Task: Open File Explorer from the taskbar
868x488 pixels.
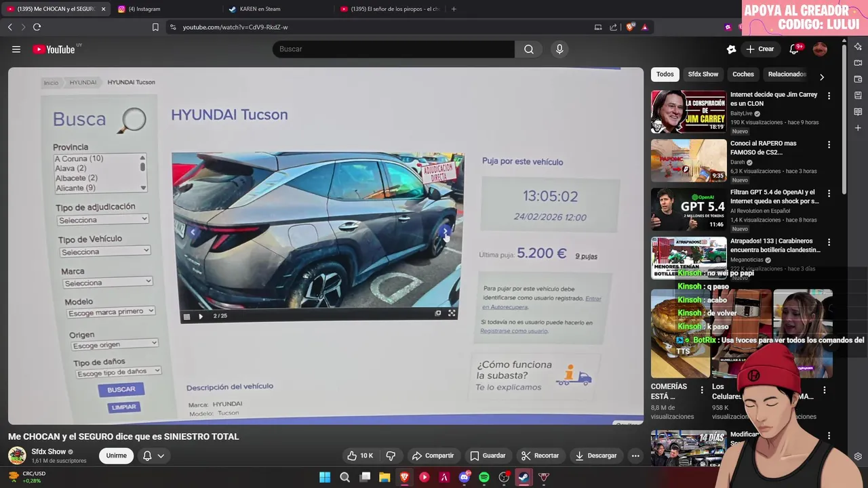Action: tap(384, 477)
